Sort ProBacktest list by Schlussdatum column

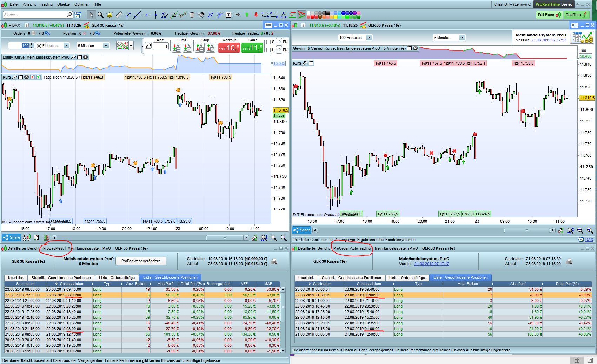point(69,284)
